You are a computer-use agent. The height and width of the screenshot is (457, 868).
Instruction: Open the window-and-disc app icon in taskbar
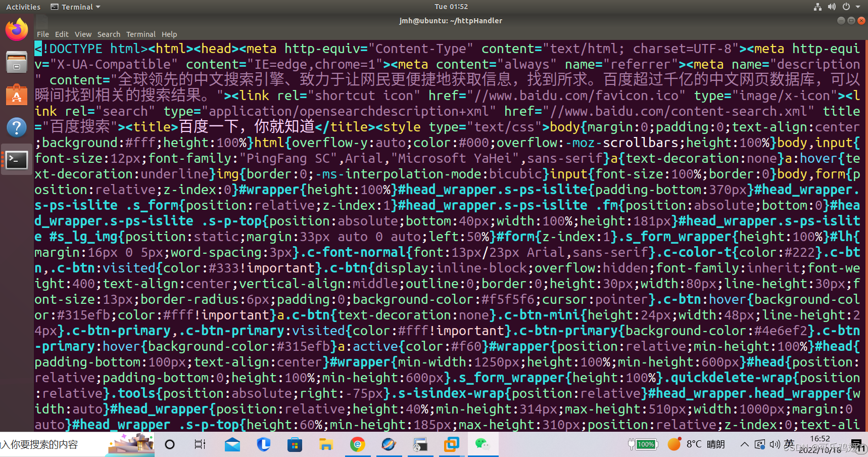[420, 444]
